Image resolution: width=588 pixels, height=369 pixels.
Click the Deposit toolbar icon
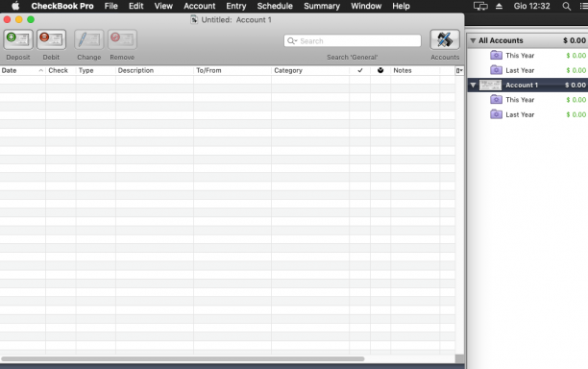(18, 39)
